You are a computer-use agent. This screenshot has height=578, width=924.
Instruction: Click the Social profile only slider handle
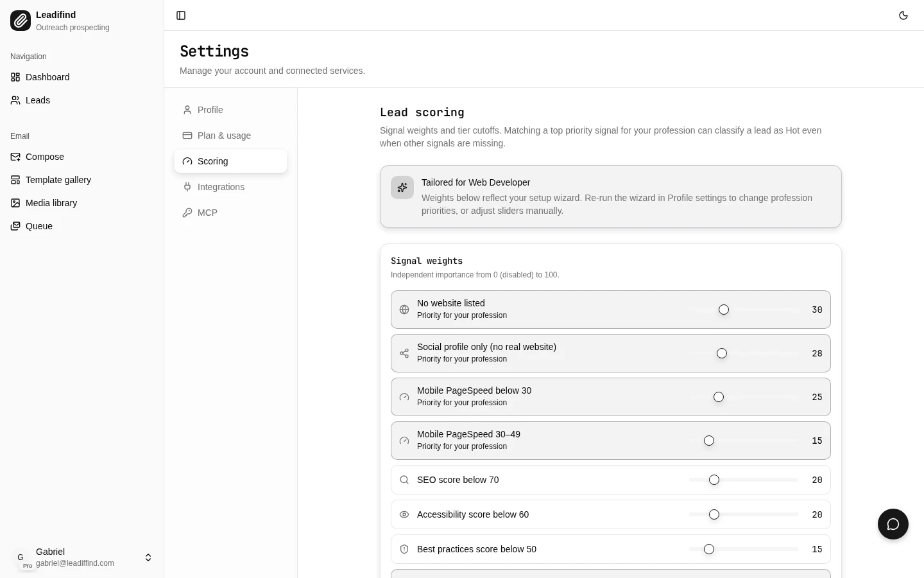pos(722,353)
